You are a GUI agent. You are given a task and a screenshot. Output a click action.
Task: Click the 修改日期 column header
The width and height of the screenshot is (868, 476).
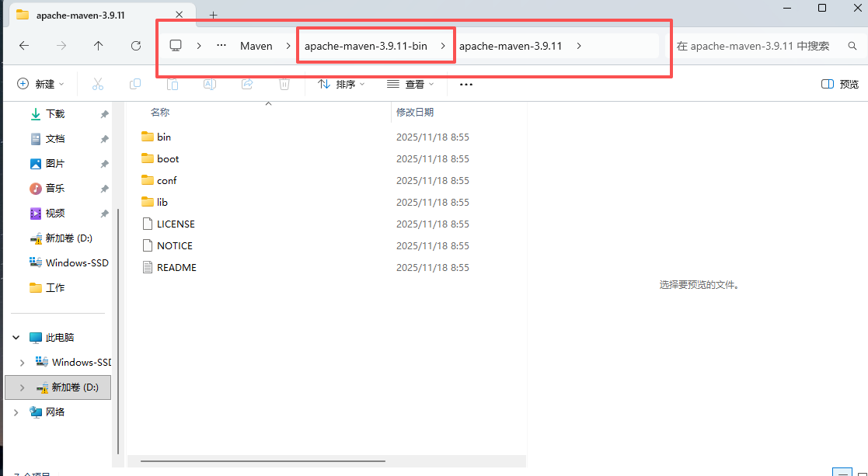415,112
